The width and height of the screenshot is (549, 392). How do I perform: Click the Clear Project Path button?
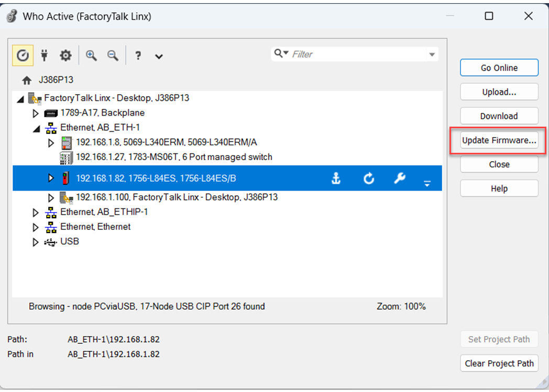pos(499,363)
